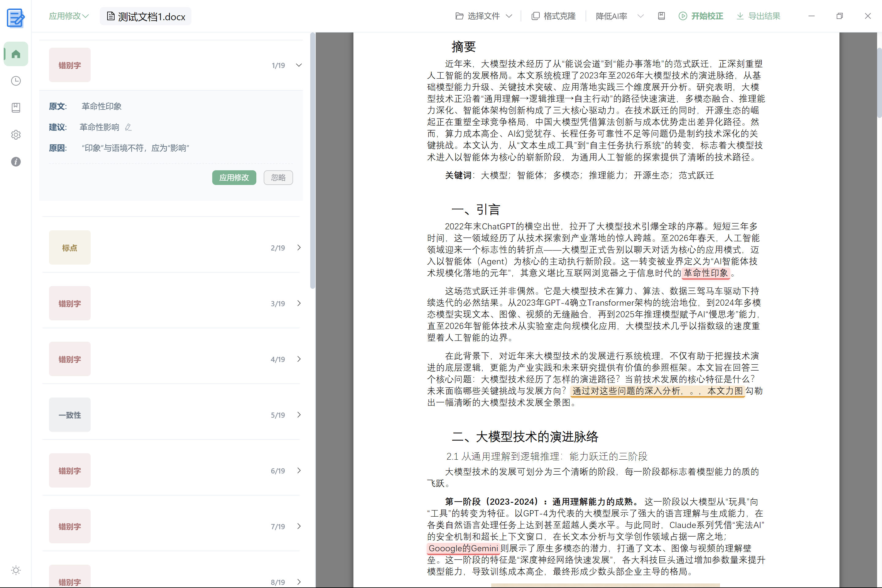The image size is (882, 588).
Task: Expand the 降低AI率 dropdown arrow
Action: tap(640, 16)
